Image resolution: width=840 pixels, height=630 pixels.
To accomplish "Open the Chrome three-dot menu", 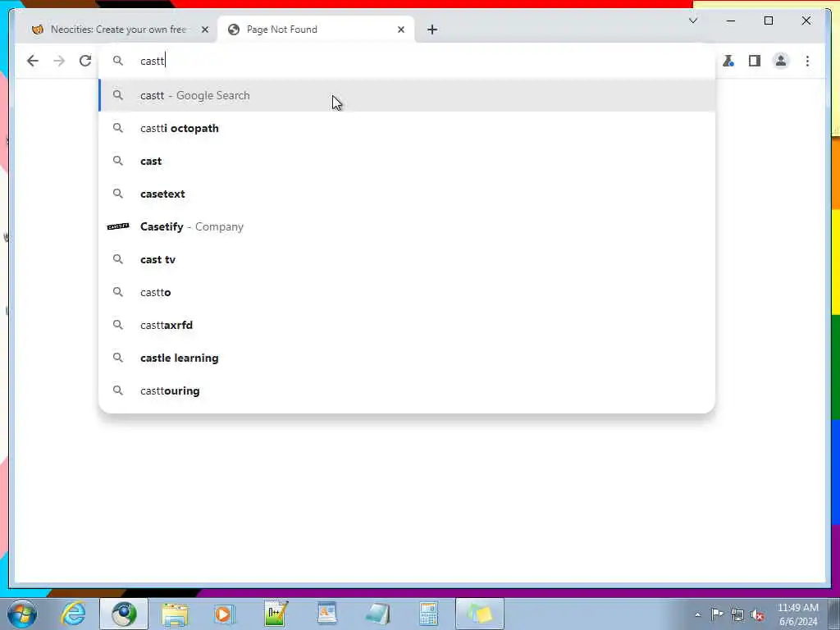I will [x=807, y=61].
